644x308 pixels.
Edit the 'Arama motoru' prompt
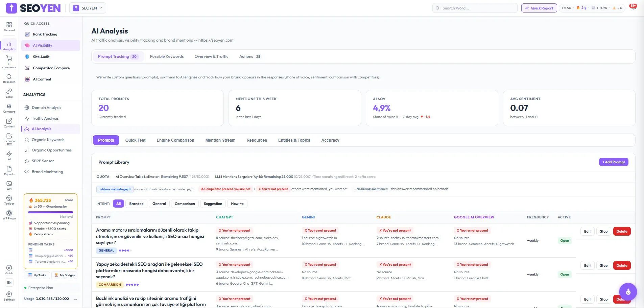(x=588, y=232)
